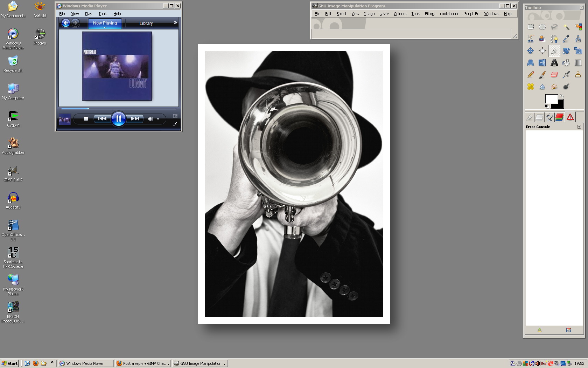The width and height of the screenshot is (588, 368).
Task: Go back to previous track in Media Player
Action: pyautogui.click(x=102, y=119)
